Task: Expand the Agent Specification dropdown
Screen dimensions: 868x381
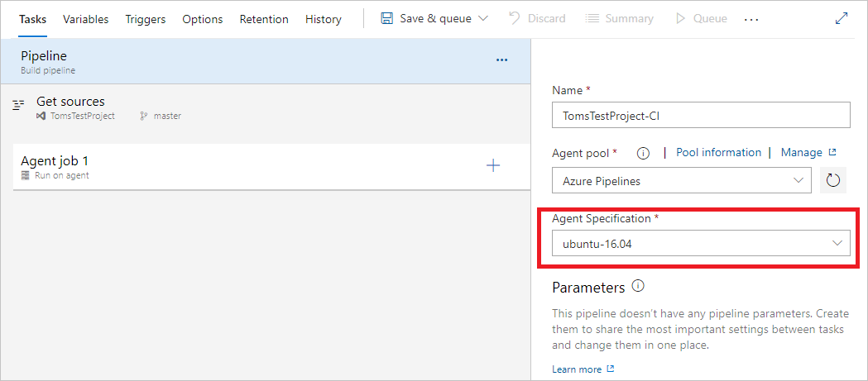Action: pos(837,243)
